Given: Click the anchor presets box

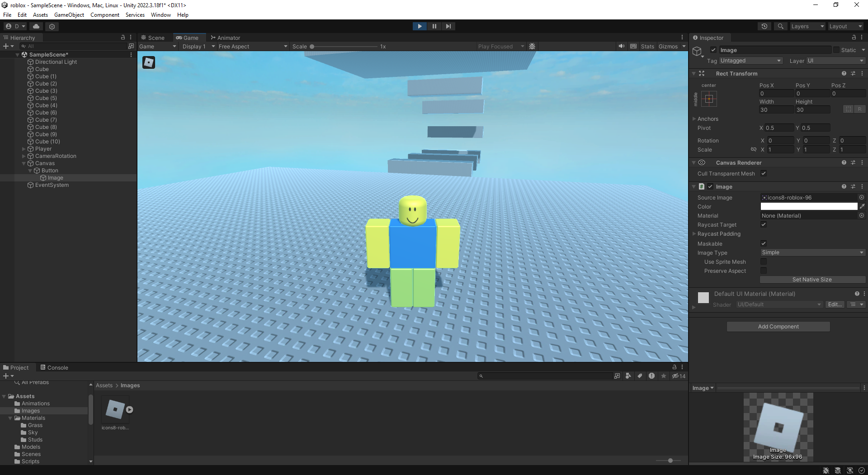Looking at the screenshot, I should click(709, 99).
